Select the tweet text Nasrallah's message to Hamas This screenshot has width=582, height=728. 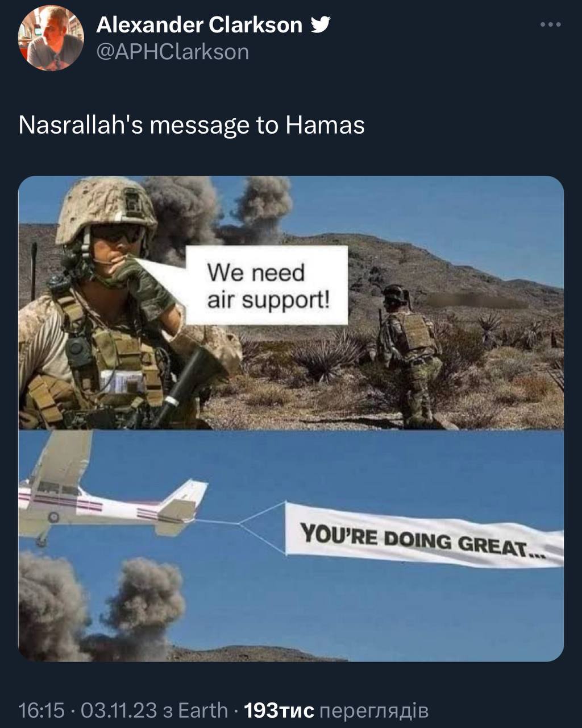coord(192,125)
